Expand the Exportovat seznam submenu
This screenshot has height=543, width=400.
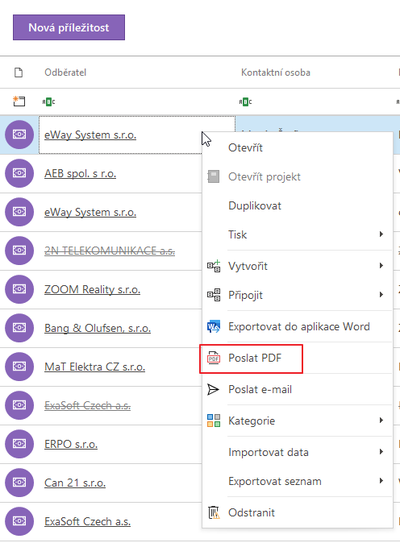pyautogui.click(x=381, y=481)
